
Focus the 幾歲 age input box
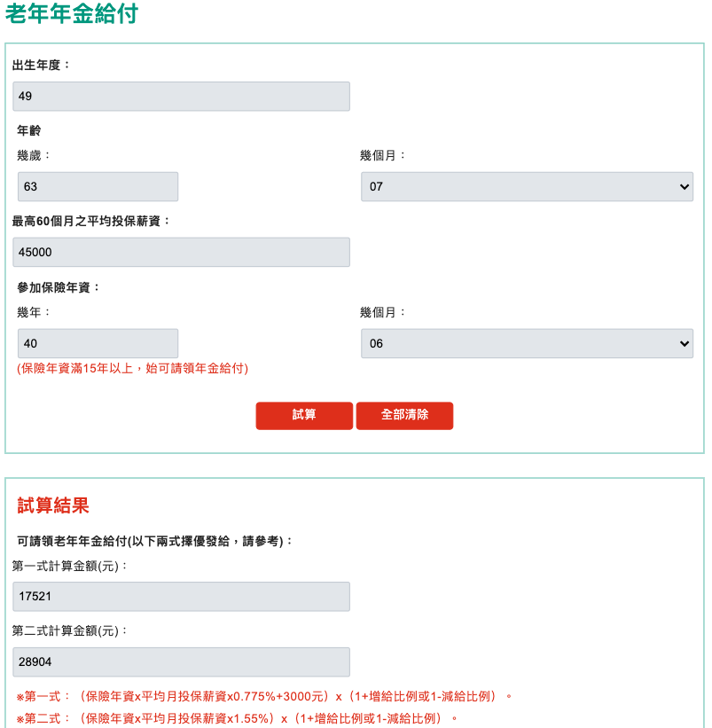click(98, 187)
